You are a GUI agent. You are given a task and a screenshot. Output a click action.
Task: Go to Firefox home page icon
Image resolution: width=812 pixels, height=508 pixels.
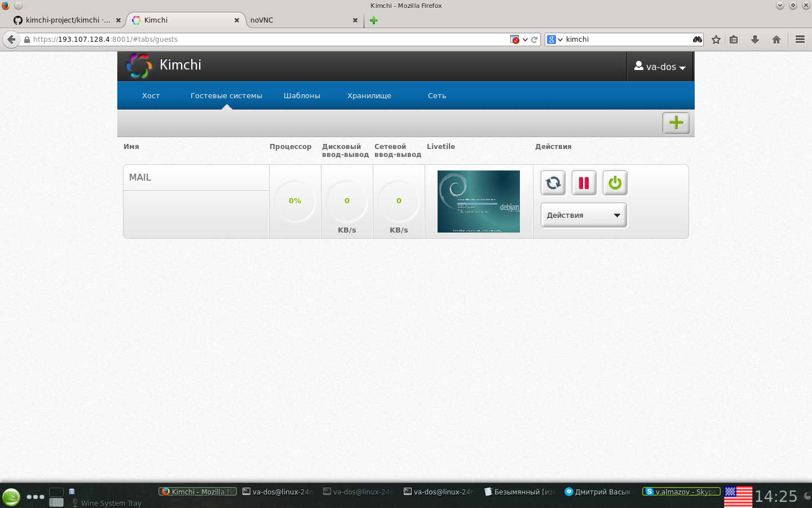pyautogui.click(x=776, y=40)
